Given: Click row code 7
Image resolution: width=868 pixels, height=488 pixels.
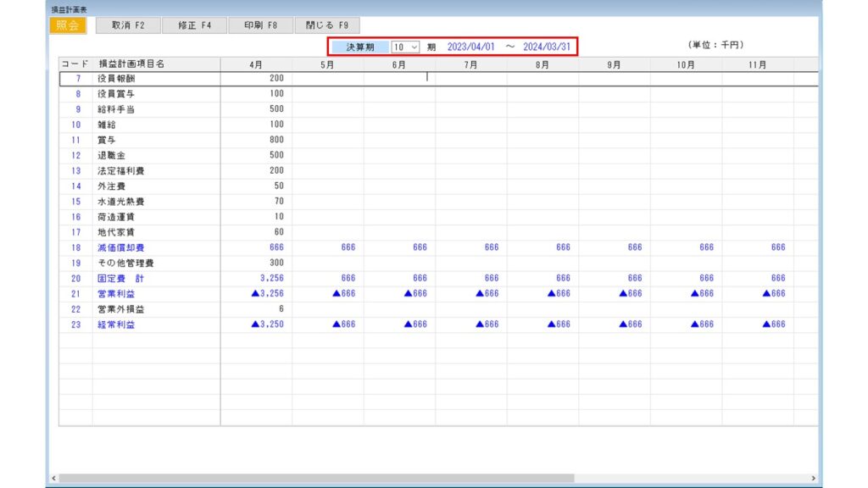Looking at the screenshot, I should [x=78, y=79].
